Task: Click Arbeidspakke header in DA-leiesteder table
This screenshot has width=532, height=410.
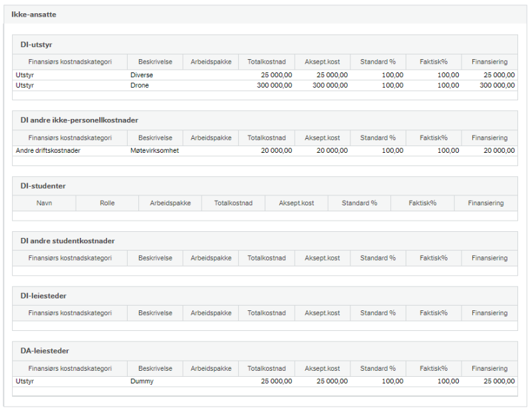Action: (x=211, y=369)
